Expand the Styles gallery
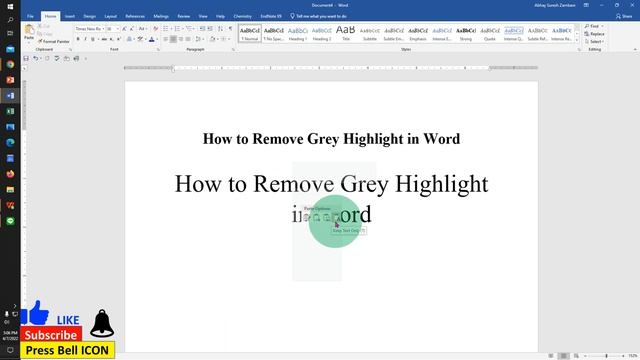Image resolution: width=640 pixels, height=360 pixels. point(577,40)
